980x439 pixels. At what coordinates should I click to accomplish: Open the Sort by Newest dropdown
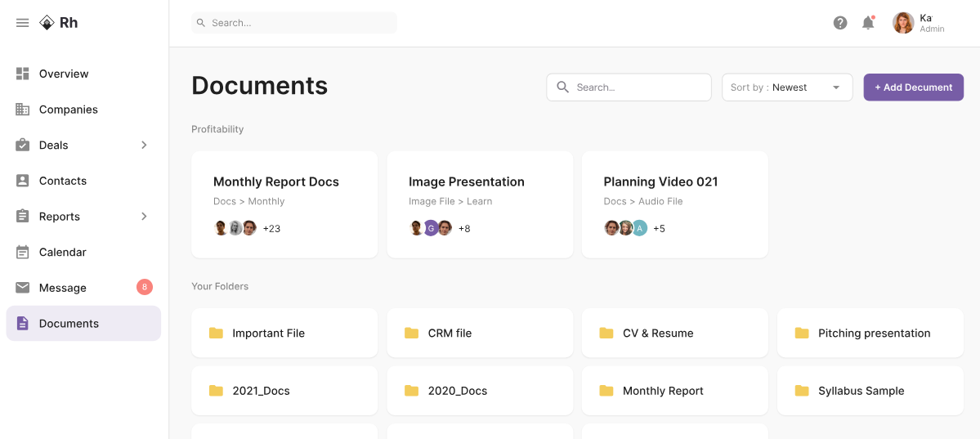[x=786, y=87]
